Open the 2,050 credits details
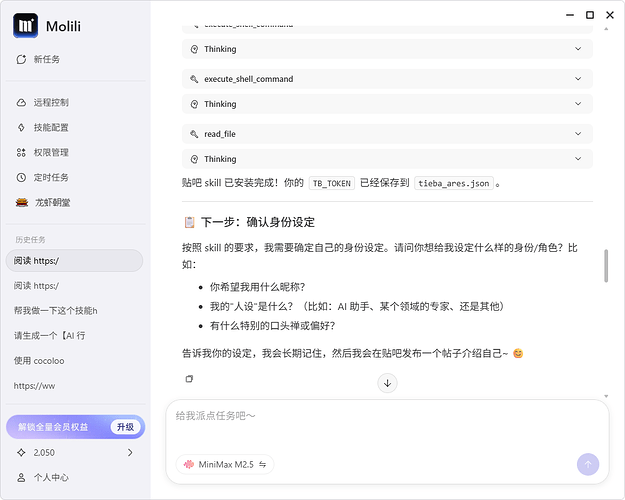This screenshot has height=500, width=625. click(75, 453)
